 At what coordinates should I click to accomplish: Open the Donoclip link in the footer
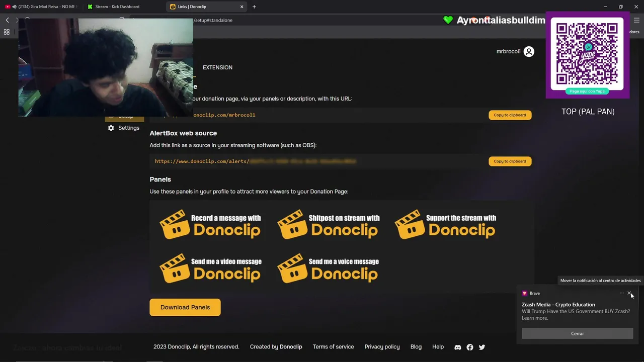pyautogui.click(x=291, y=347)
